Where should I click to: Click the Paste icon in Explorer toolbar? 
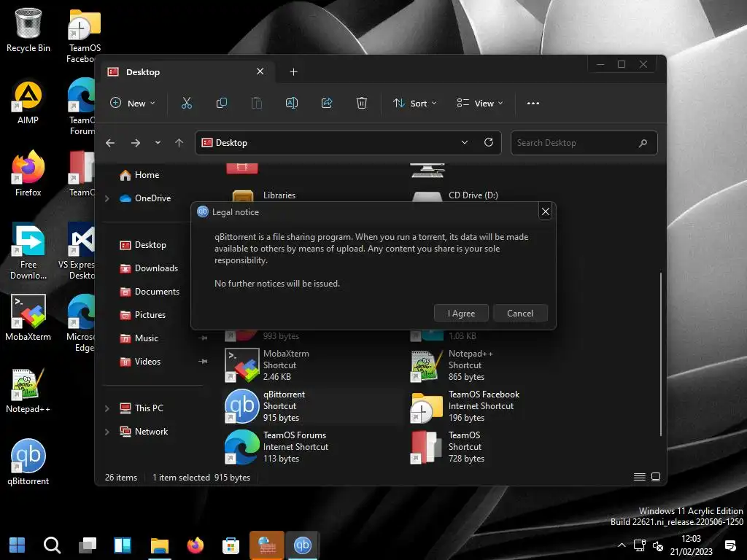coord(257,104)
